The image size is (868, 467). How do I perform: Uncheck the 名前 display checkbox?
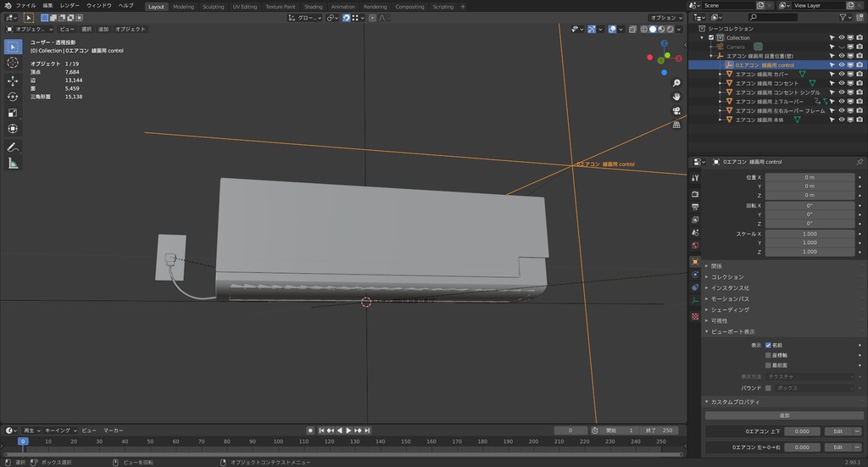tap(768, 345)
